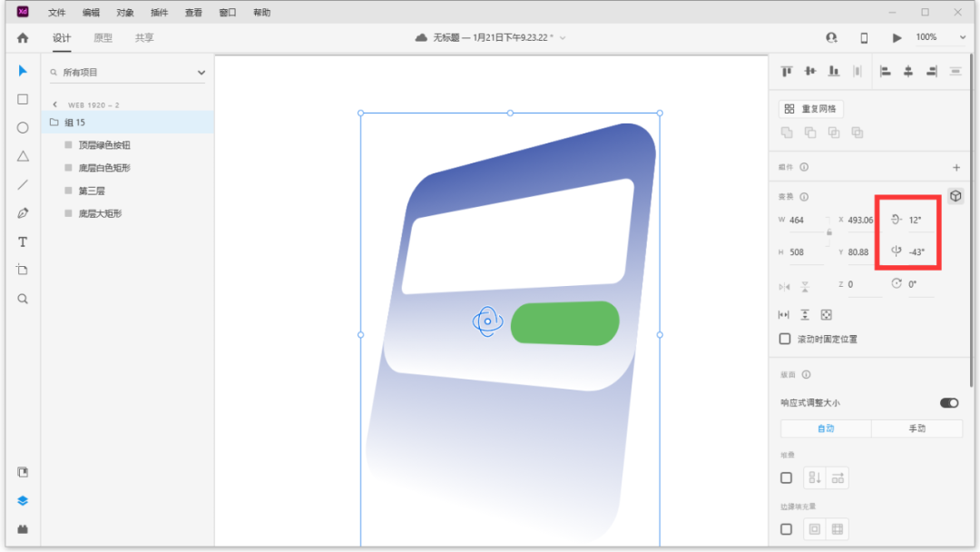The height and width of the screenshot is (552, 980).
Task: Click the 重复网格 button
Action: click(x=811, y=109)
